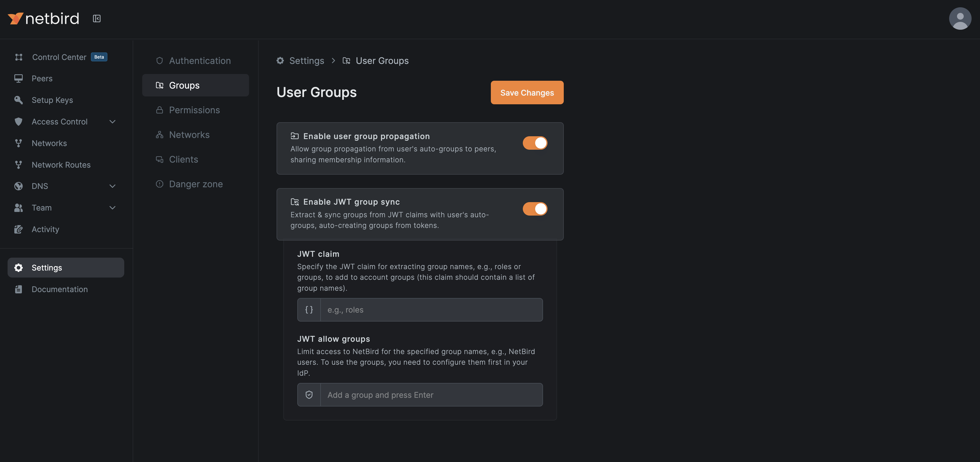Viewport: 980px width, 462px height.
Task: Click the sidebar collapse icon next to logo
Action: click(97, 18)
